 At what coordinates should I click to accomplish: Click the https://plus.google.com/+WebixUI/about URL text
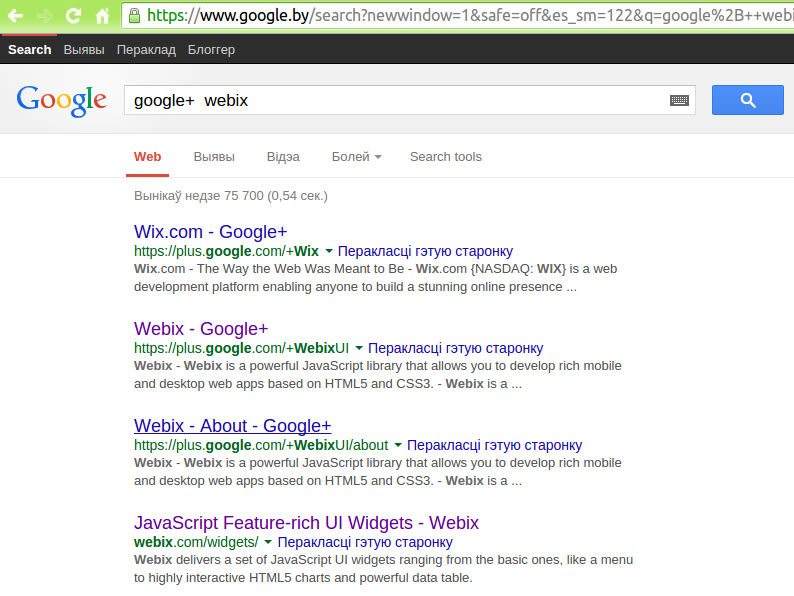pyautogui.click(x=261, y=445)
